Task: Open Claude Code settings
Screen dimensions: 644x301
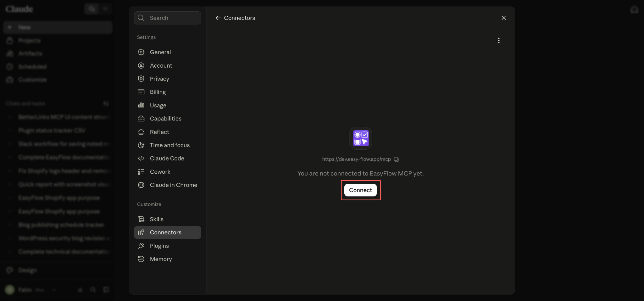Action: (168, 159)
